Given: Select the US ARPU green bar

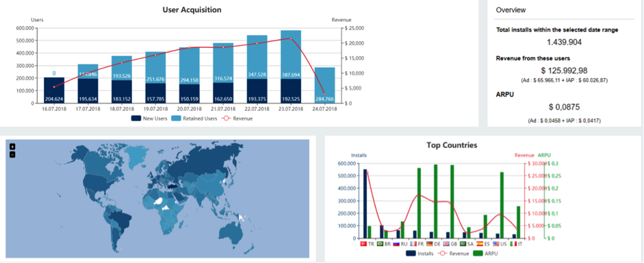Looking at the screenshot, I should [502, 205].
